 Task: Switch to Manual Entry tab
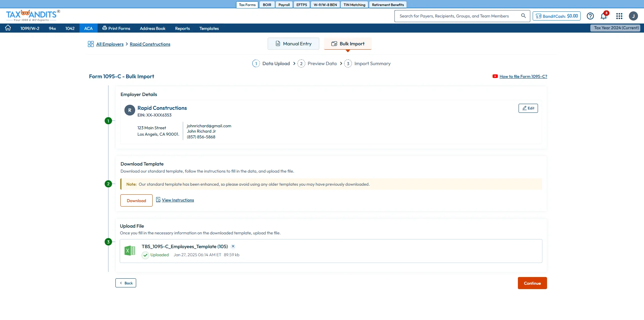coord(293,44)
